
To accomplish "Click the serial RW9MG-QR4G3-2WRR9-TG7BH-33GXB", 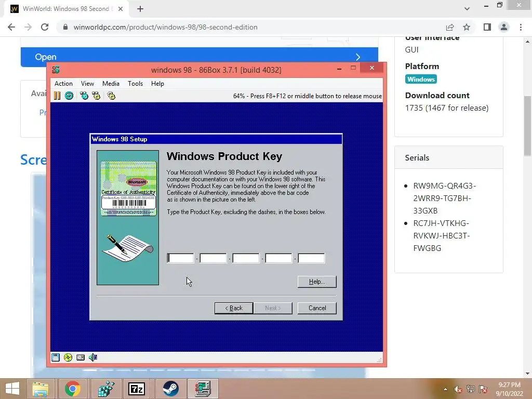I will point(445,198).
